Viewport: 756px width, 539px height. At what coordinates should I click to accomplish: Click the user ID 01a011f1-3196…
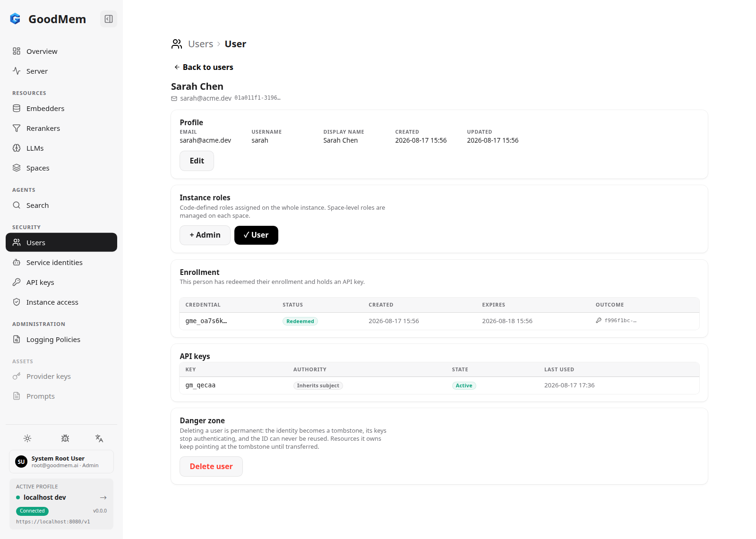pyautogui.click(x=258, y=98)
